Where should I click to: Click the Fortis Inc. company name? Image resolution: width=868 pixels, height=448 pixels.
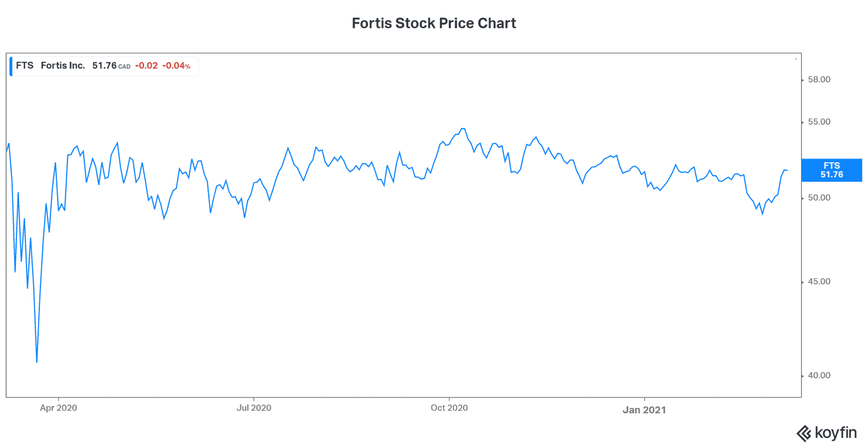click(x=63, y=66)
